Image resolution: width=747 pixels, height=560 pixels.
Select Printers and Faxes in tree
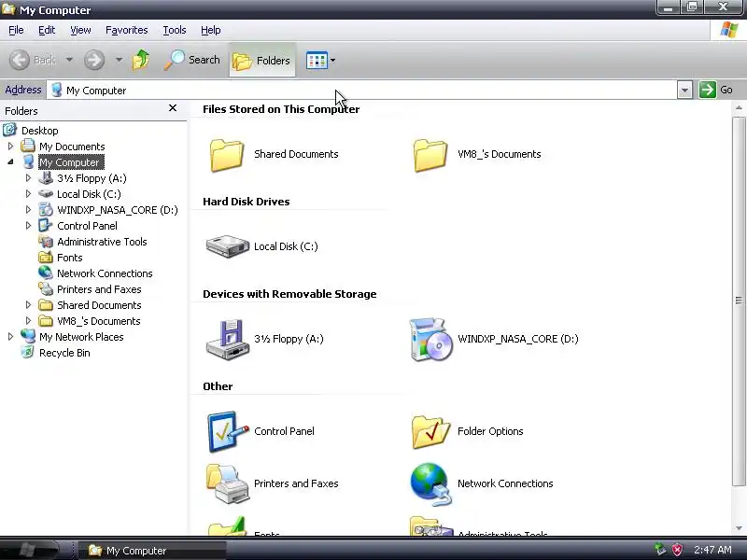click(99, 289)
